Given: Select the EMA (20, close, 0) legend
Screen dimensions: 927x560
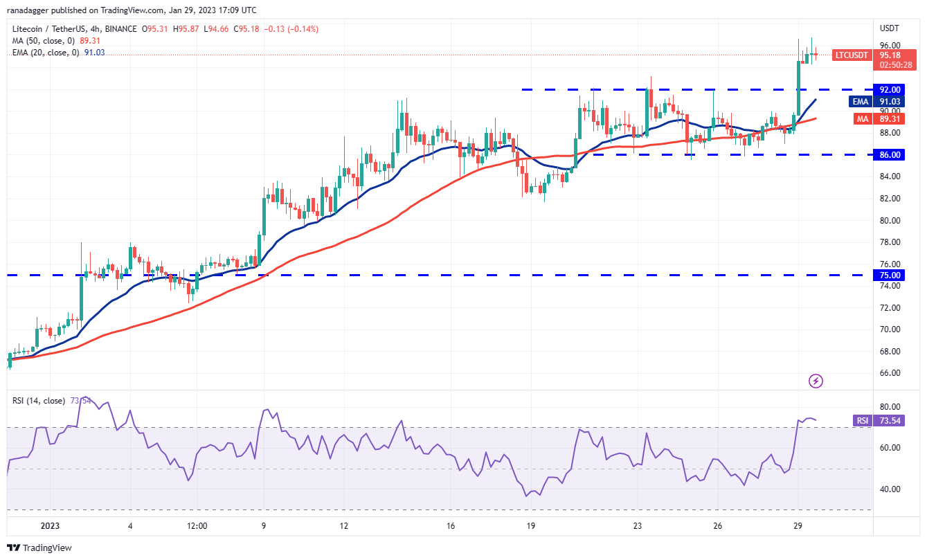Looking at the screenshot, I should click(43, 53).
